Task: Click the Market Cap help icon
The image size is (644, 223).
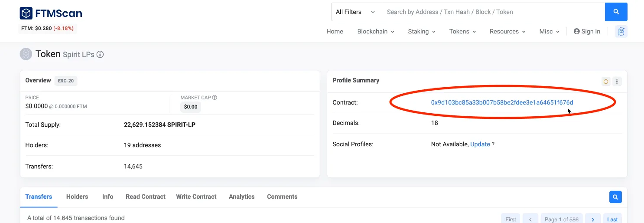Action: 215,98
